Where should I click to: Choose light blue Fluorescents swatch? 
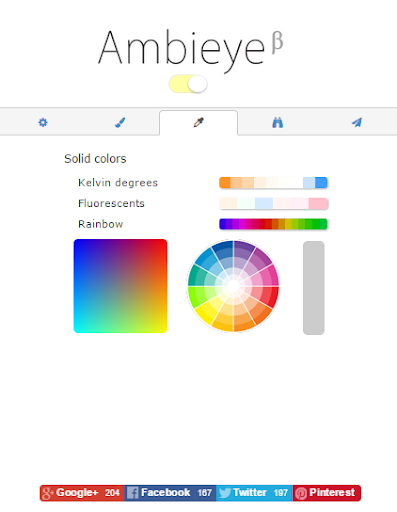tap(264, 203)
